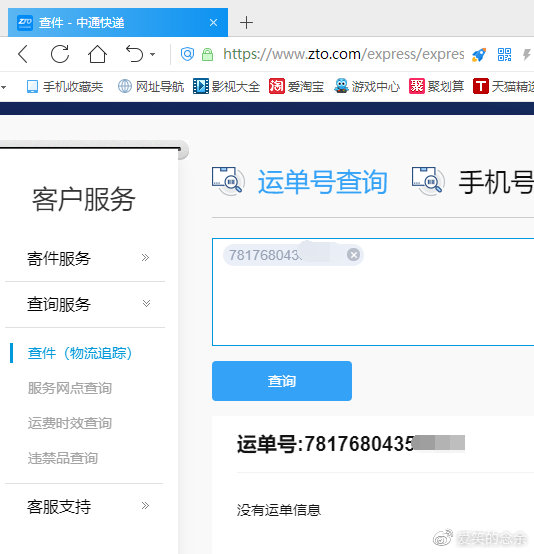Click the 客户服务 sidebar heading

[84, 200]
